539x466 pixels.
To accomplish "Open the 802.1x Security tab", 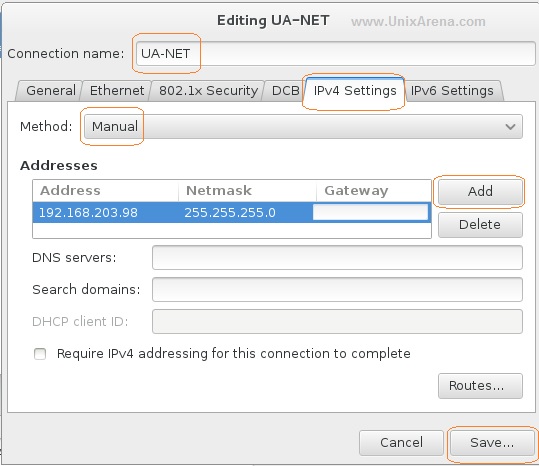I will click(x=208, y=91).
